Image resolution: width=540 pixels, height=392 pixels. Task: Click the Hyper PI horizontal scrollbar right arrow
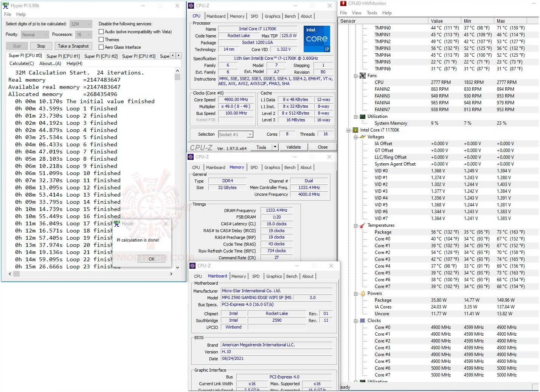coord(171,274)
